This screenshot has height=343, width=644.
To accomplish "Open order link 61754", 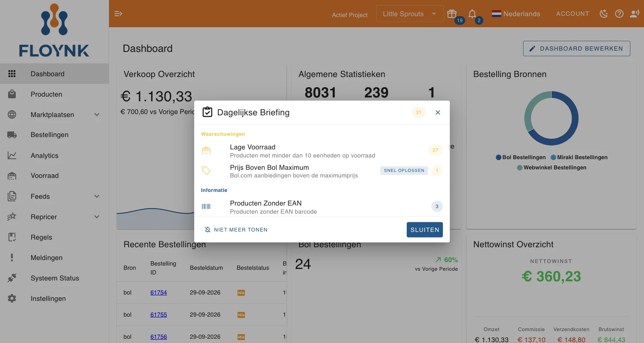I will pyautogui.click(x=158, y=293).
